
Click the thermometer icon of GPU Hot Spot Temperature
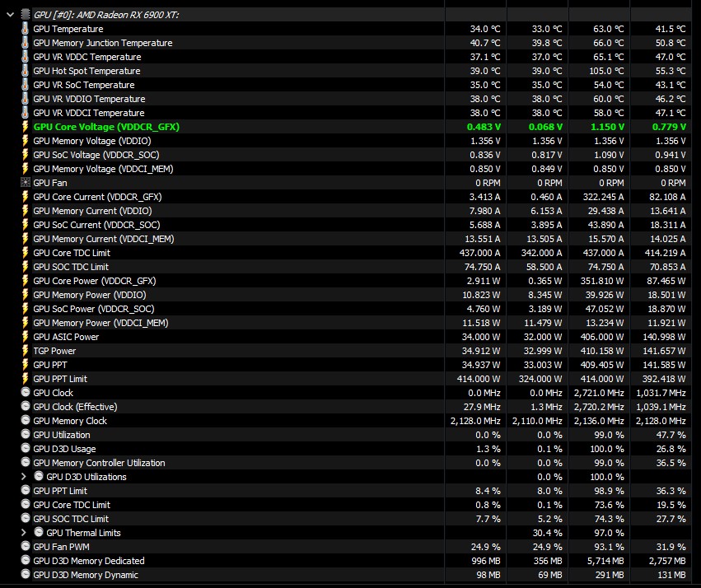click(25, 71)
